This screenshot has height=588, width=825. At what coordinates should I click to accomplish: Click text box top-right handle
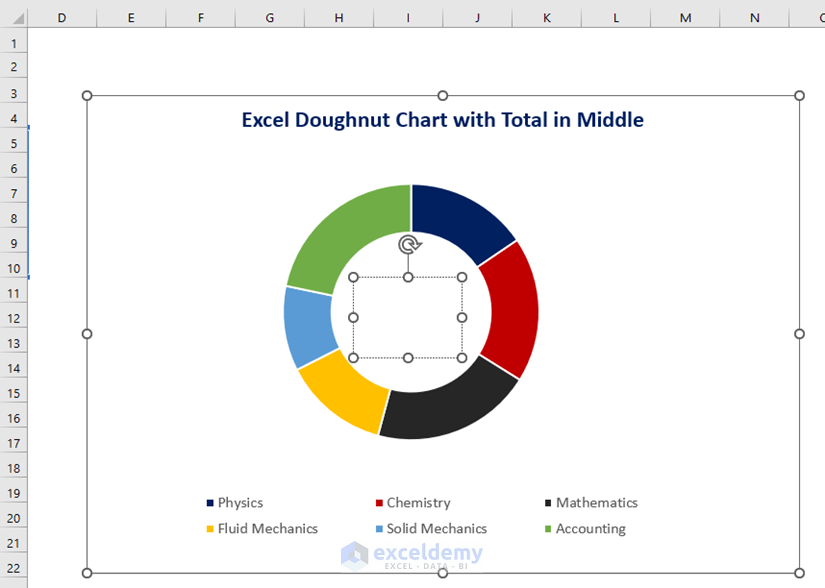[x=462, y=277]
